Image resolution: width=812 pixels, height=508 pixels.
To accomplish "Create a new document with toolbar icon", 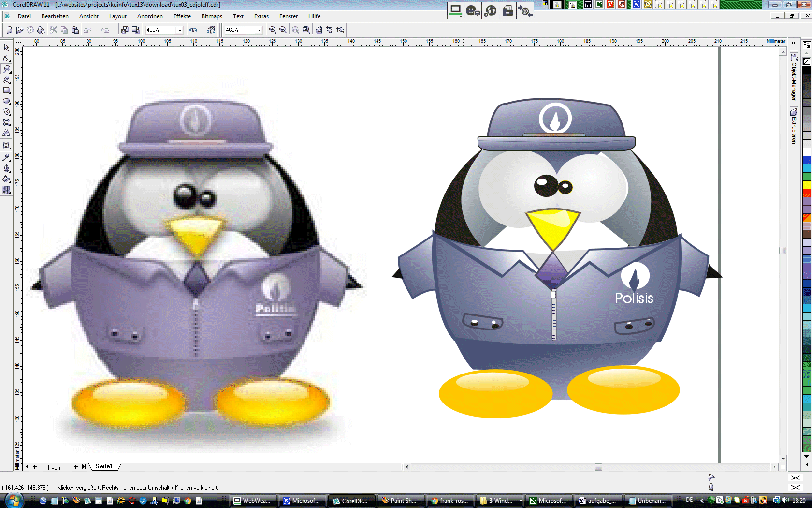I will click(9, 30).
